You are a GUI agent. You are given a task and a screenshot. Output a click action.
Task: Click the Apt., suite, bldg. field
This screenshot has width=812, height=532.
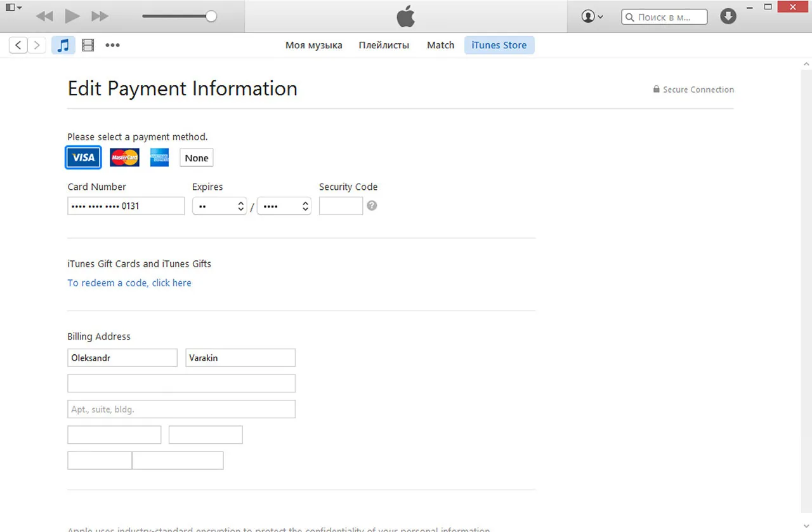coord(181,409)
